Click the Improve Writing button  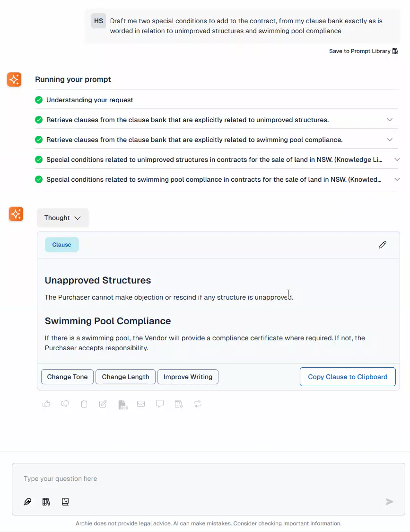(188, 377)
